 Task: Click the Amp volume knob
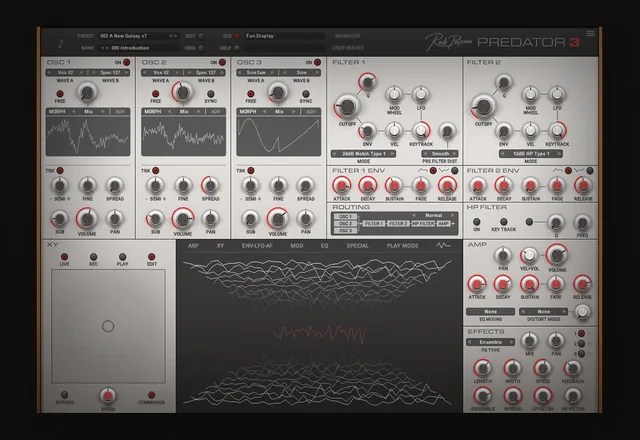557,256
